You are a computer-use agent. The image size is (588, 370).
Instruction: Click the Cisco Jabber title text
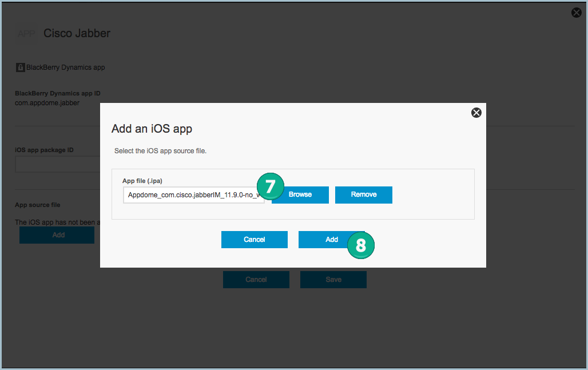pyautogui.click(x=77, y=33)
